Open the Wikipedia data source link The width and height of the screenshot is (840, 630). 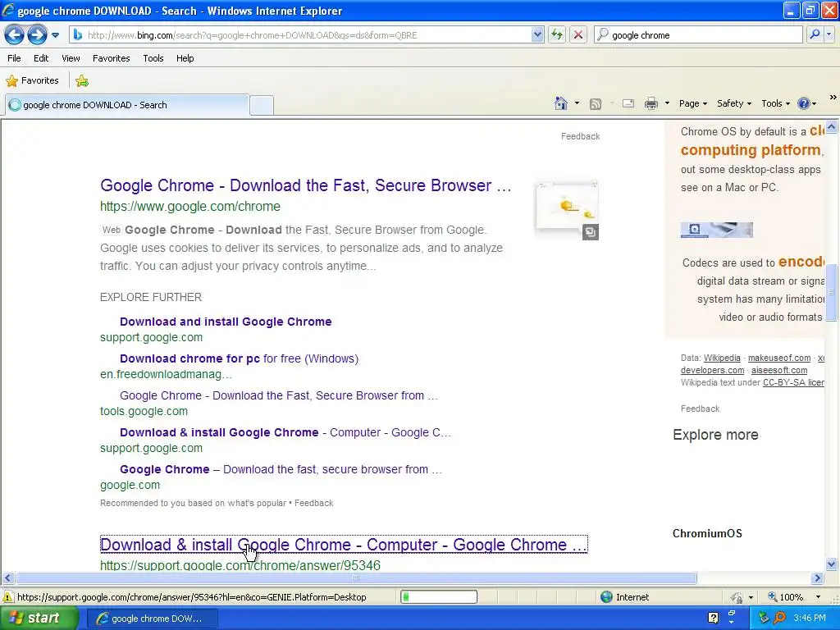722,358
